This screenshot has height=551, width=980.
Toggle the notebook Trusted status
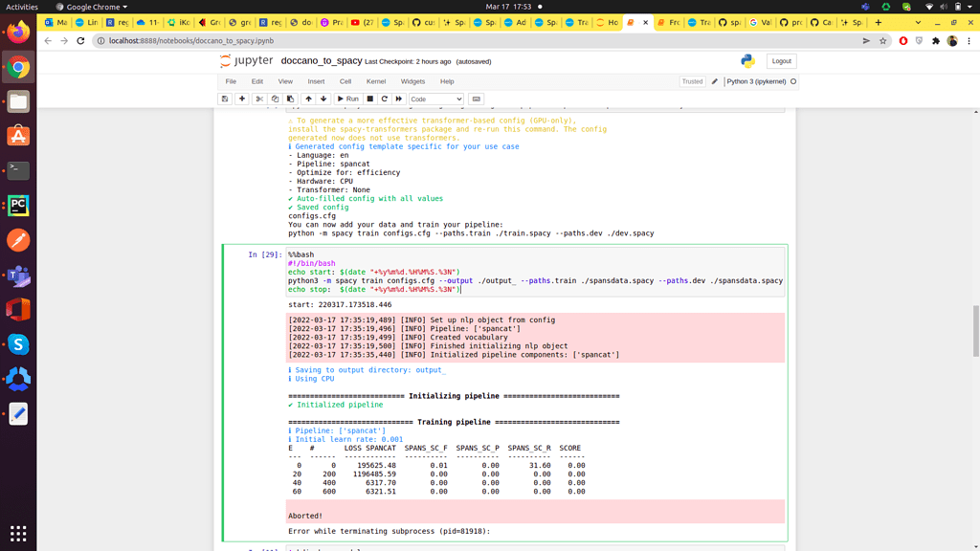(692, 81)
